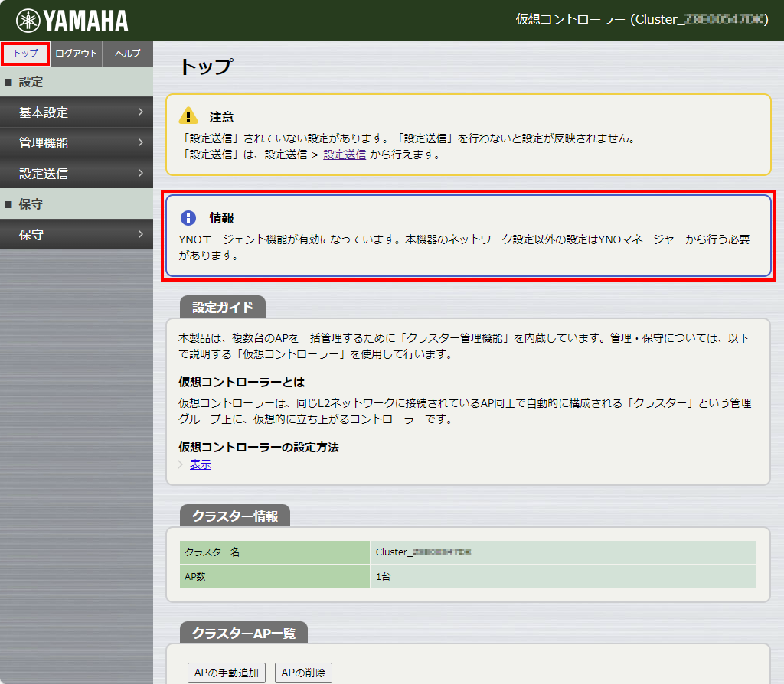This screenshot has height=684, width=784.
Task: Expand the chevron on the 保守 menu item
Action: click(141, 235)
